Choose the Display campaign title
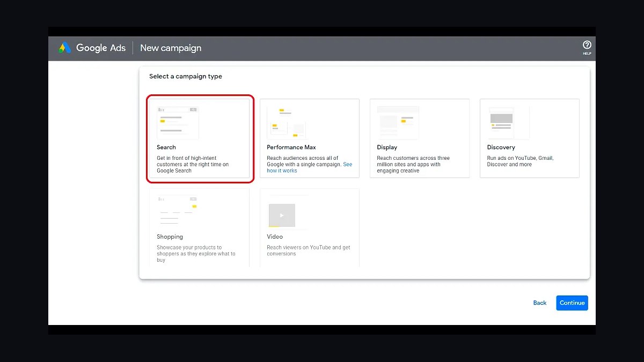Screen dimensions: 644x362 click(387, 147)
